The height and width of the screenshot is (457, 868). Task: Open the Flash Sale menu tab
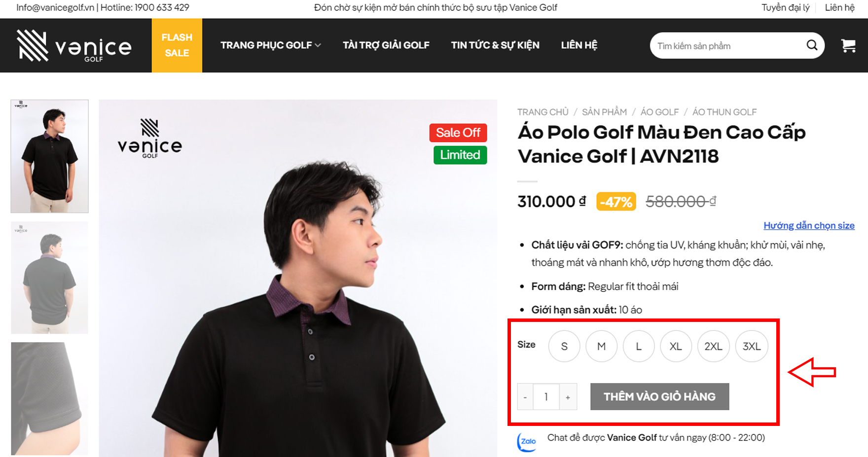pos(177,45)
